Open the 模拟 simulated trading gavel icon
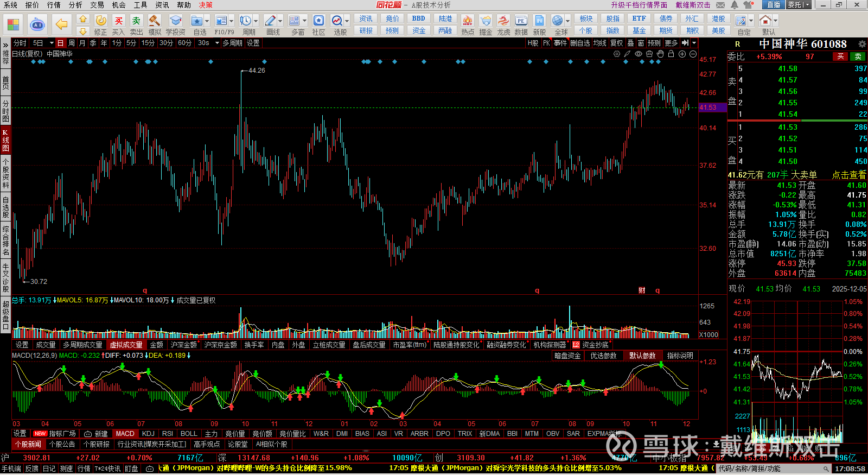The image size is (868, 475). 155,22
